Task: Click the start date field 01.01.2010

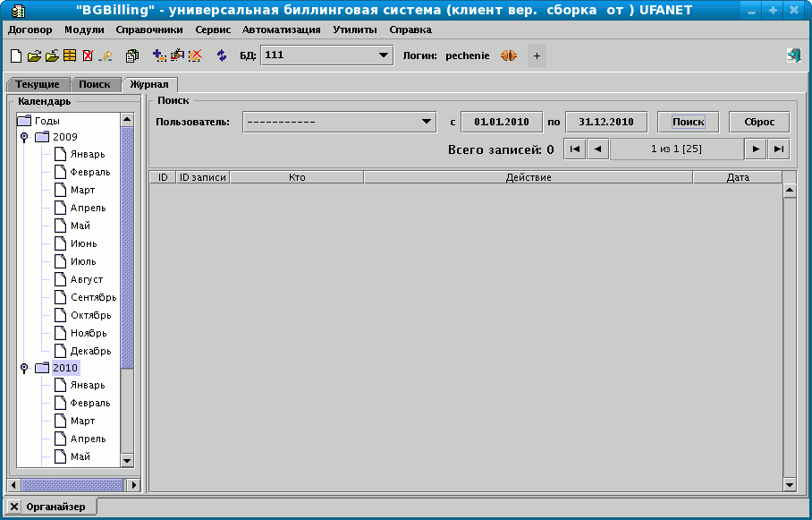Action: pos(502,122)
